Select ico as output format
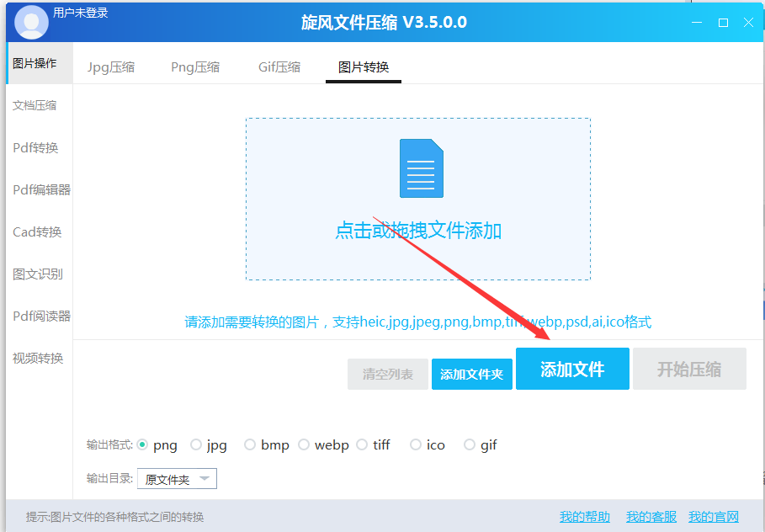 415,444
